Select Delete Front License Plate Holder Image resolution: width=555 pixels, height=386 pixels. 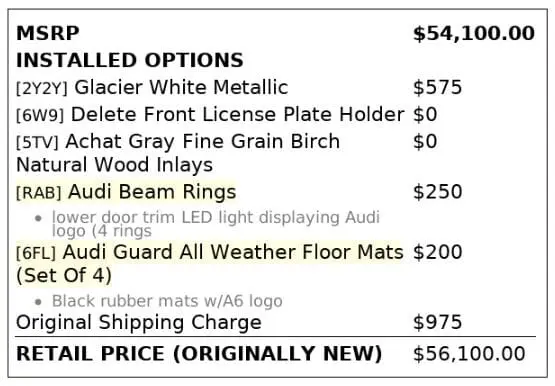click(238, 114)
